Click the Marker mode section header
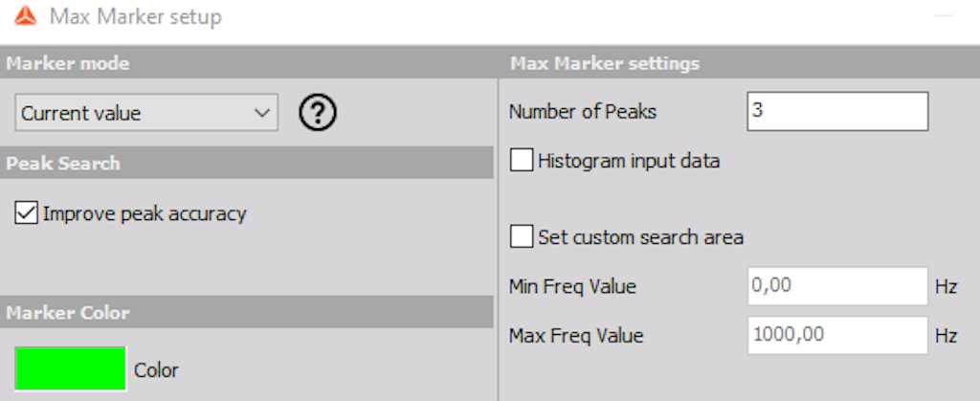The height and width of the screenshot is (401, 980). (68, 63)
